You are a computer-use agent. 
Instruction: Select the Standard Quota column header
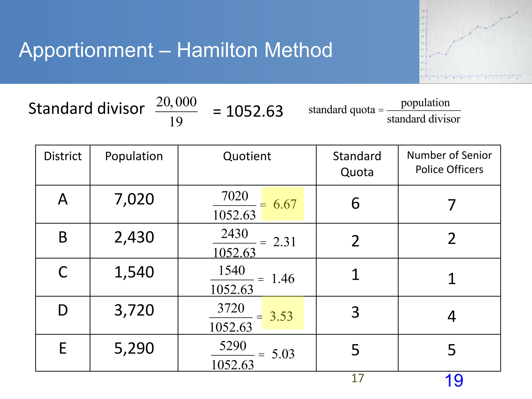[357, 164]
